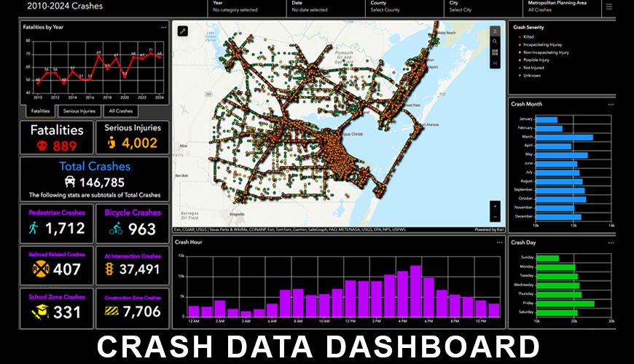
Task: Click the Pedestrian Crashes 1,712 value
Action: pyautogui.click(x=65, y=229)
